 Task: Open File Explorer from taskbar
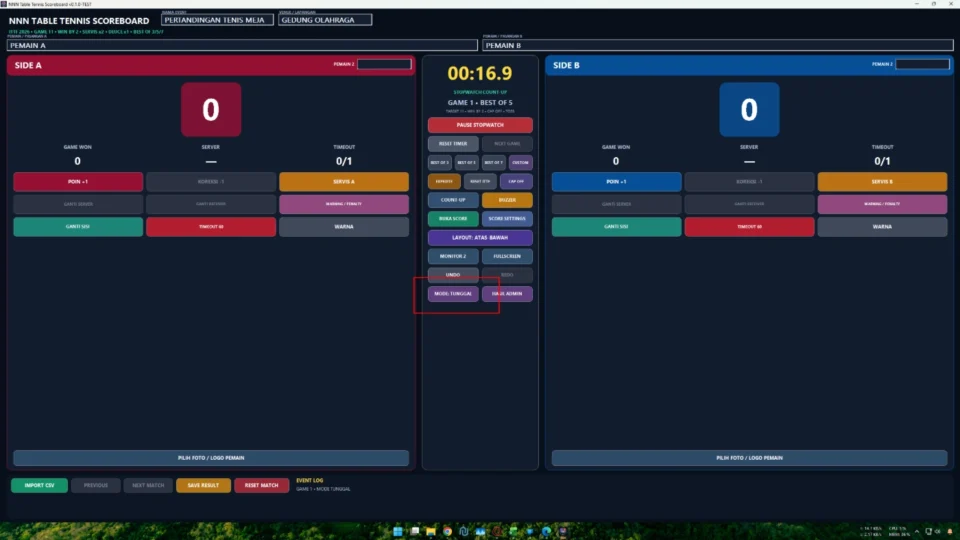[431, 531]
